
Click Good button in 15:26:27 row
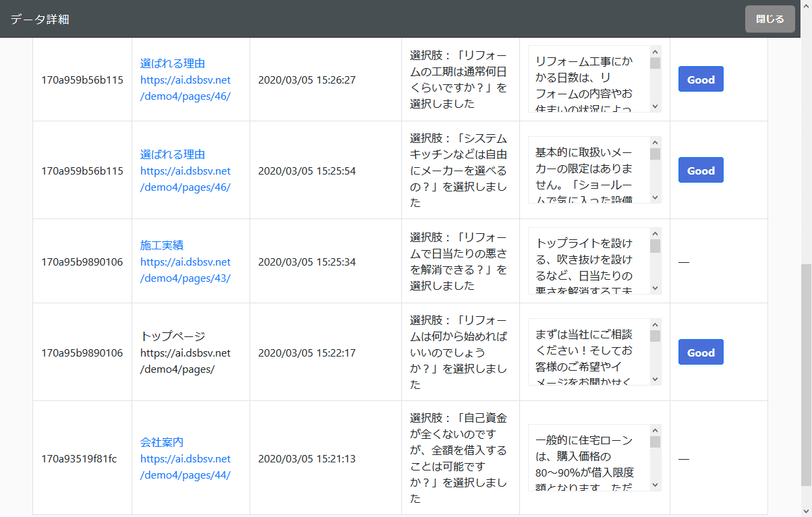701,80
